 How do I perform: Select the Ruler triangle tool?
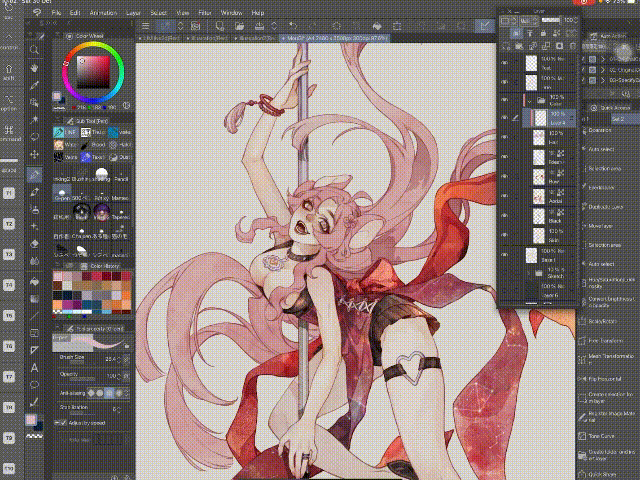tap(34, 350)
